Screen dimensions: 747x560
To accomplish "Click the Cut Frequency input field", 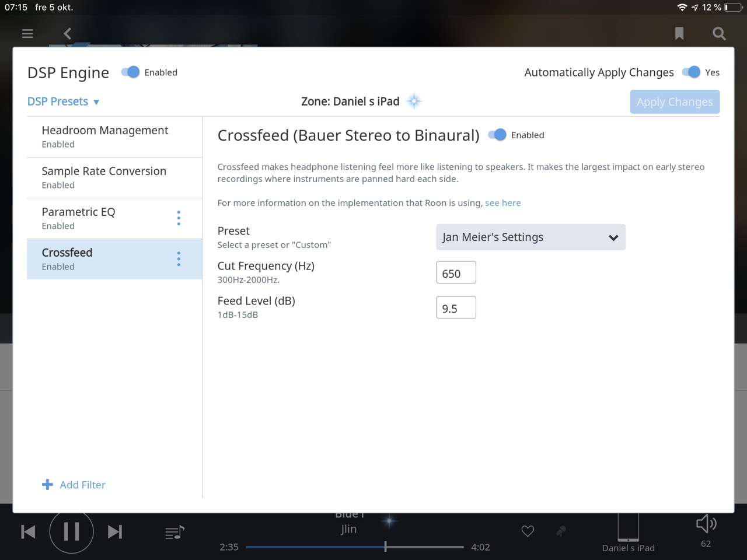I will coord(456,273).
